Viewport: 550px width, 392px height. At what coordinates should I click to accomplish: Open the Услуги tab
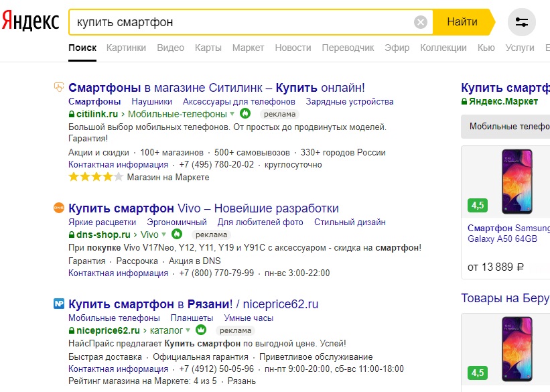click(x=520, y=48)
